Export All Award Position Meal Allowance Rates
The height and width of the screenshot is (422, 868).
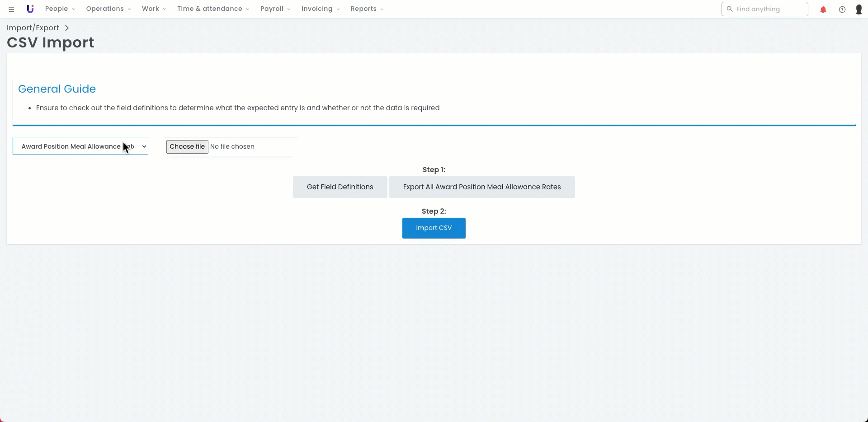482,187
